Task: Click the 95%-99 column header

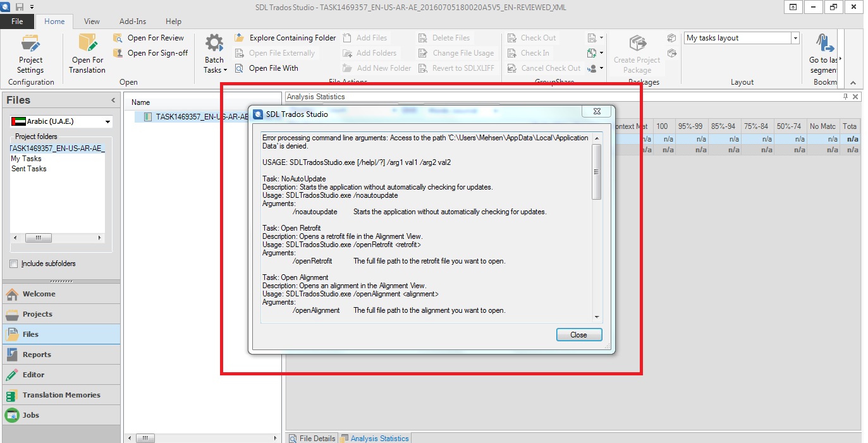Action: (690, 126)
